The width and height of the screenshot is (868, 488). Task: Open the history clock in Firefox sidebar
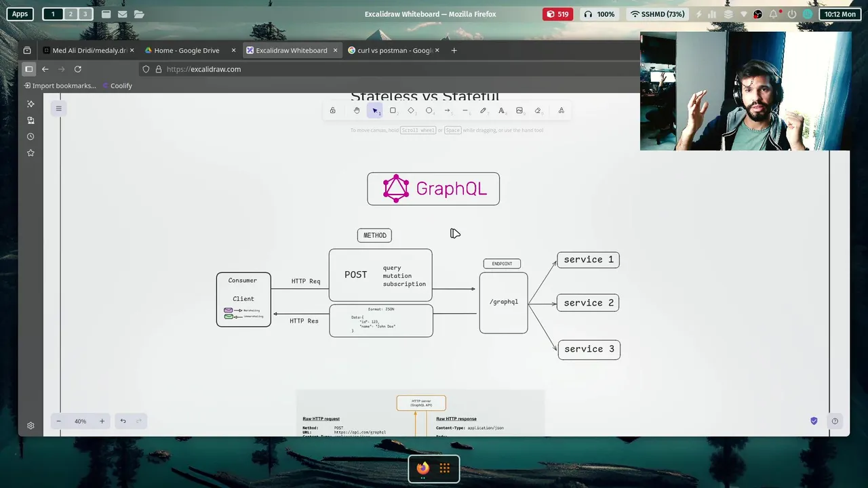pyautogui.click(x=31, y=136)
